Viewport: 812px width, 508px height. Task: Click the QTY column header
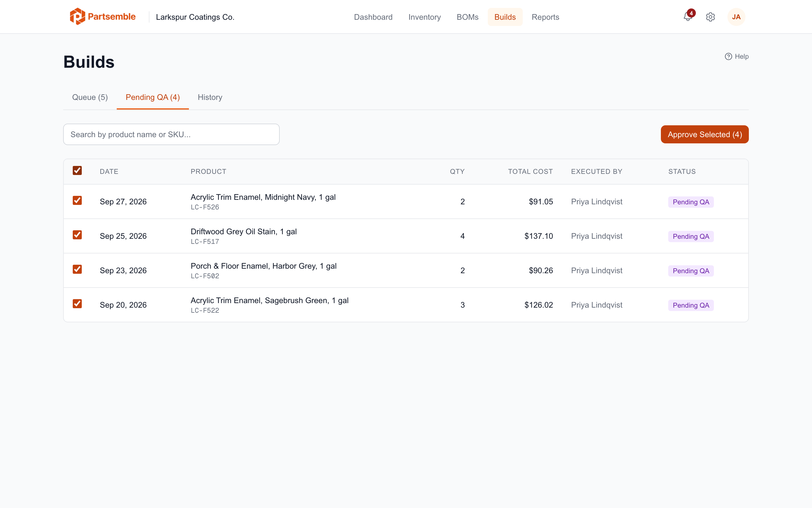pos(457,172)
